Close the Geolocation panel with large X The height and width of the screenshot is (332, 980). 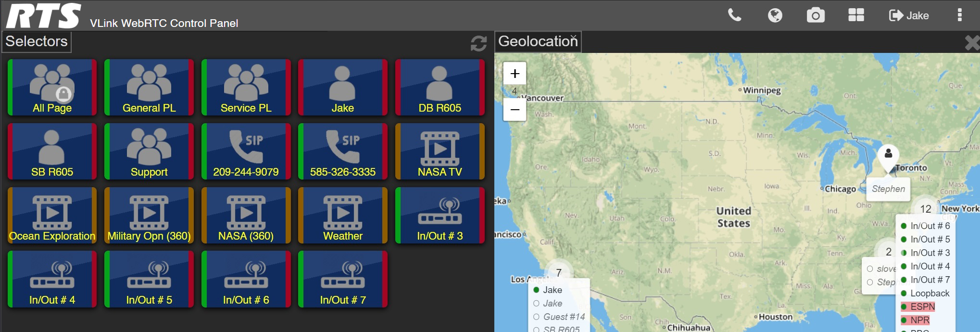(x=972, y=43)
